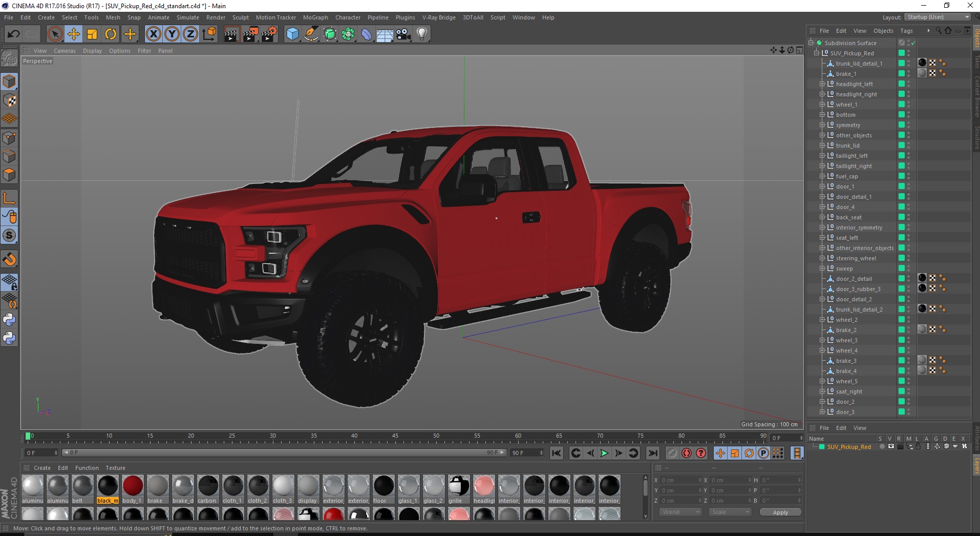
Task: Open the Simulate menu
Action: pyautogui.click(x=188, y=17)
